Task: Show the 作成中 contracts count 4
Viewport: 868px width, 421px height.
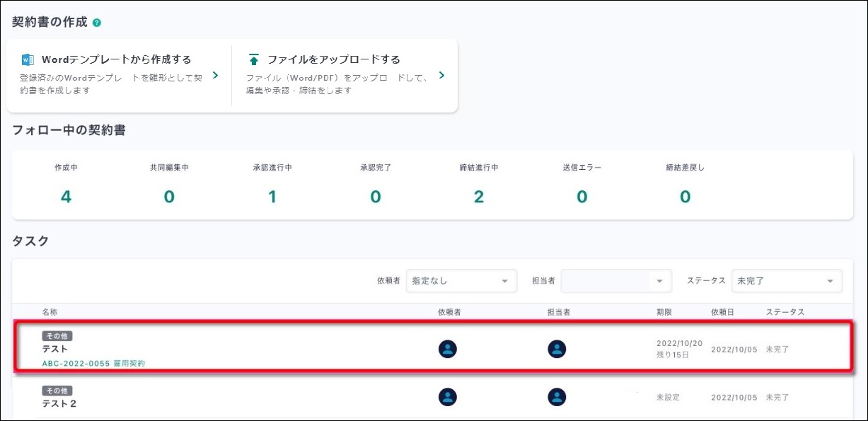Action: click(66, 196)
